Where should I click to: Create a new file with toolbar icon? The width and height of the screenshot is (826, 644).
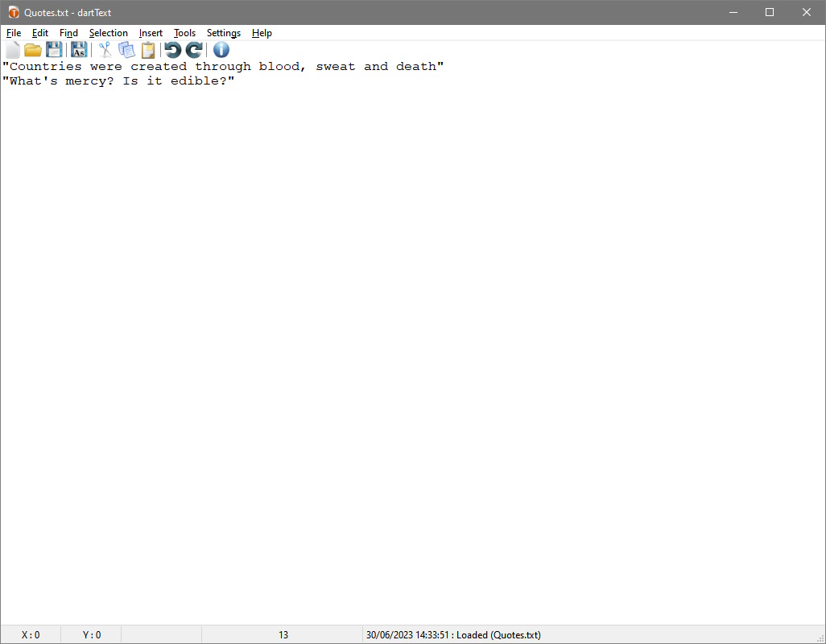[x=13, y=50]
